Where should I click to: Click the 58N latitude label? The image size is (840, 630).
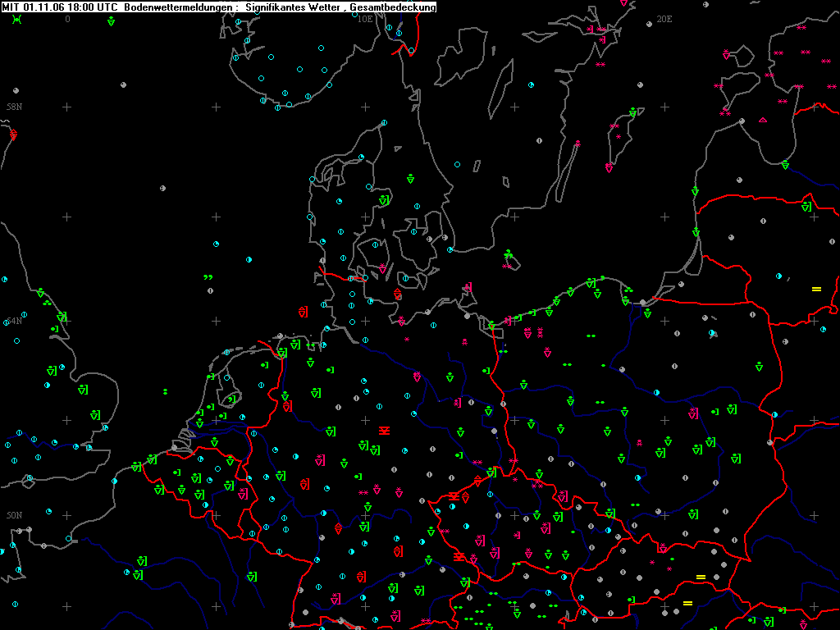(x=15, y=107)
